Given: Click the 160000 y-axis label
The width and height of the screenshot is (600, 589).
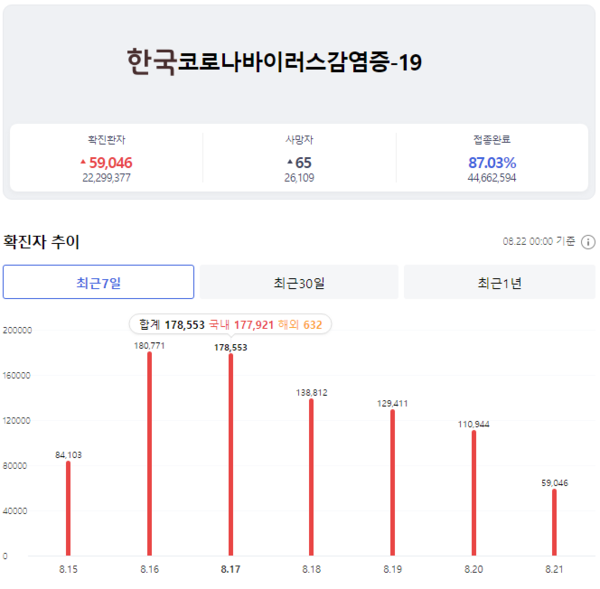Looking at the screenshot, I should [x=16, y=375].
